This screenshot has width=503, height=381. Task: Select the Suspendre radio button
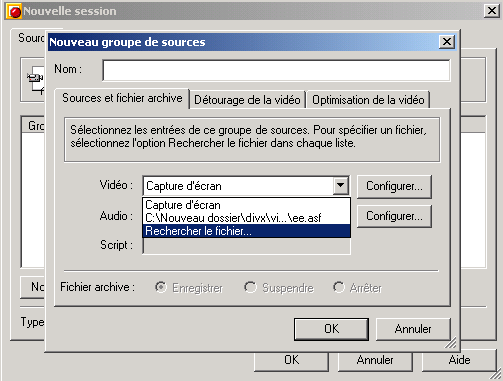point(250,287)
